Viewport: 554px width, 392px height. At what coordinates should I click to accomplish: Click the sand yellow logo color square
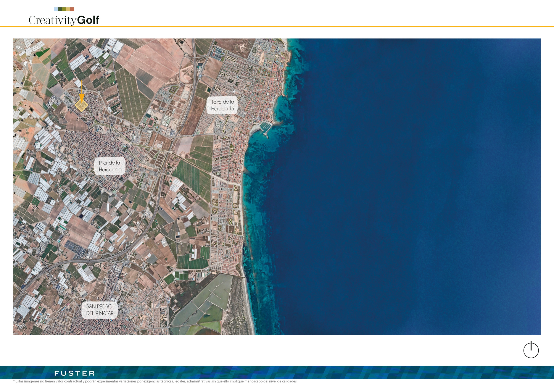[x=68, y=9]
